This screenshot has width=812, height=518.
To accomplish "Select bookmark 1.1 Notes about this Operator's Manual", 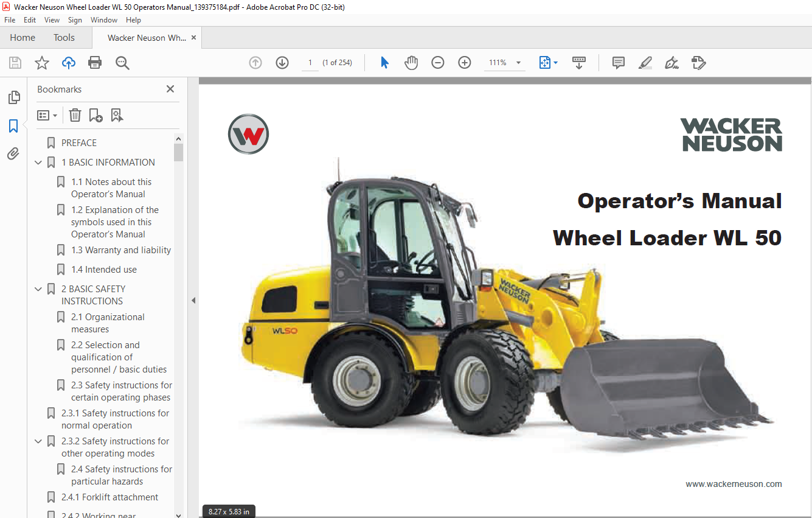I will (111, 188).
